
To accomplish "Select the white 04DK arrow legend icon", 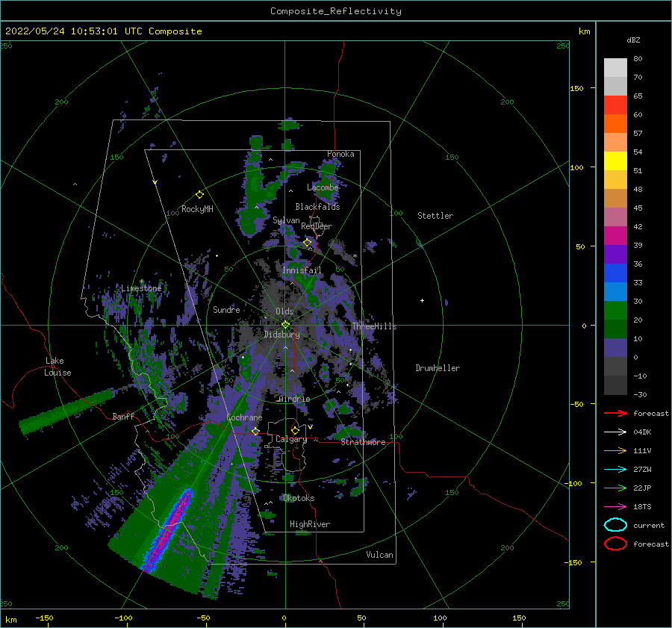I will point(615,432).
